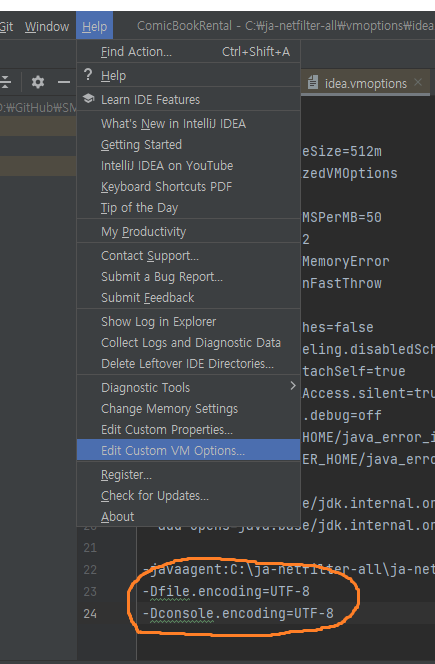Select Delete Leftover IDE Directories...
This screenshot has height=664, width=435.
click(188, 364)
